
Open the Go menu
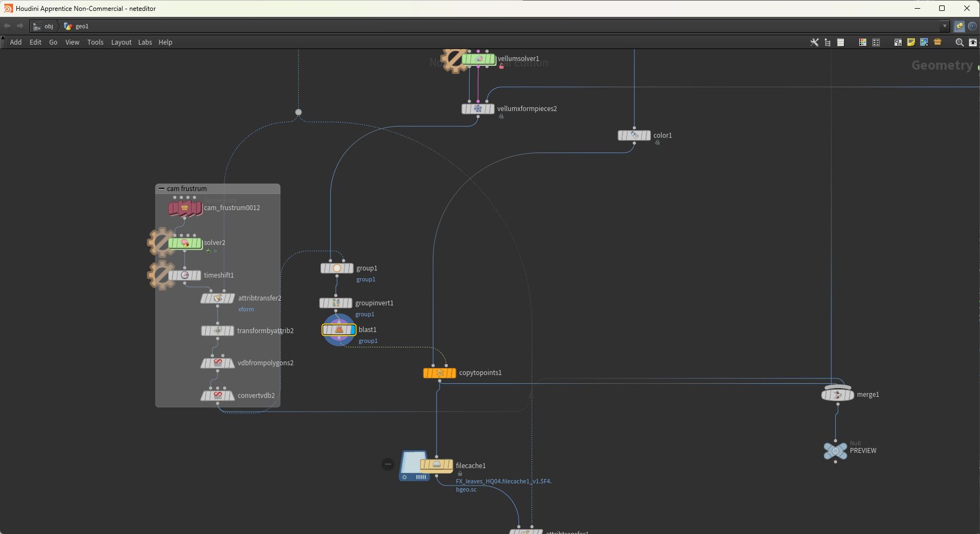click(53, 42)
